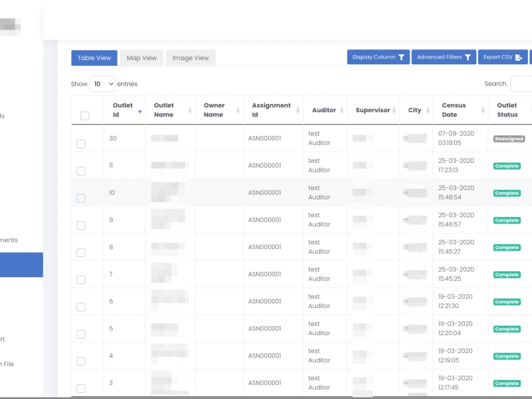Screen dimensions: 532x399
Task: Click census date 25-03-2020 15:46:57
Action: point(456,220)
